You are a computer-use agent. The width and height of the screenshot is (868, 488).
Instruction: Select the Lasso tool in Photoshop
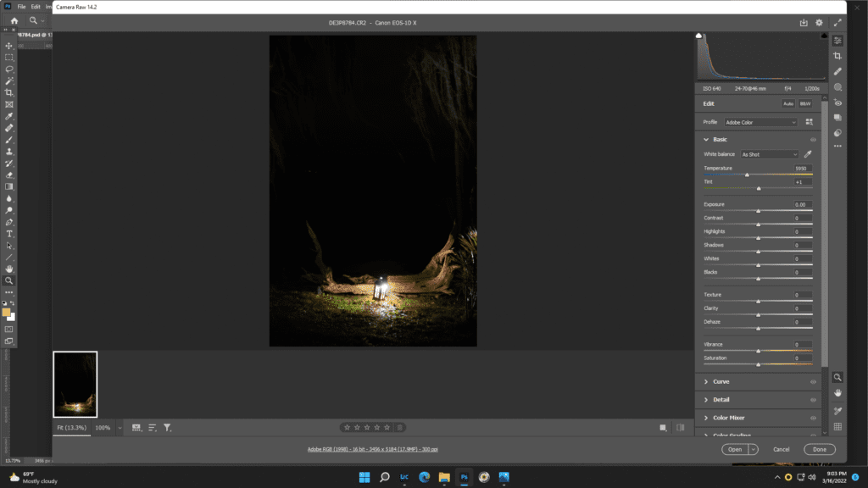(x=8, y=69)
